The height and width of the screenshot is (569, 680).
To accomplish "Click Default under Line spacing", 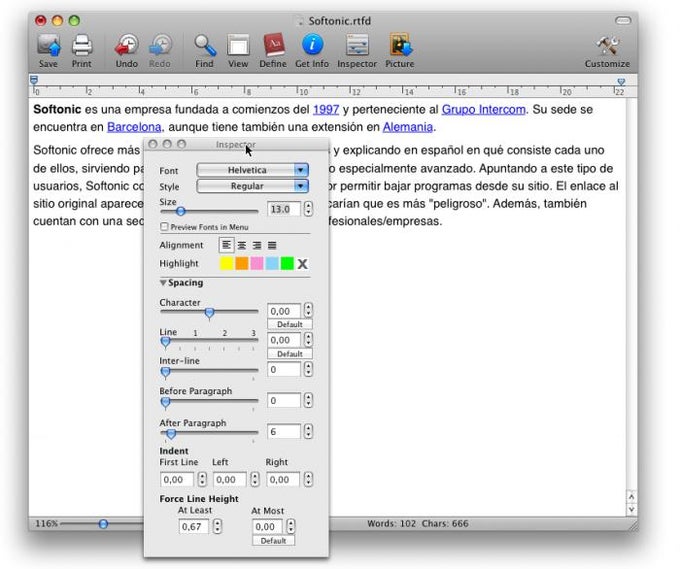I will tap(290, 354).
